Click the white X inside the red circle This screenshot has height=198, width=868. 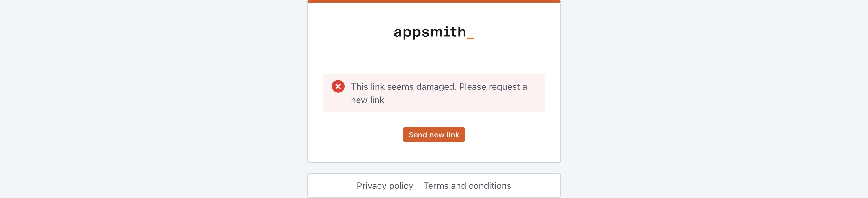[338, 87]
